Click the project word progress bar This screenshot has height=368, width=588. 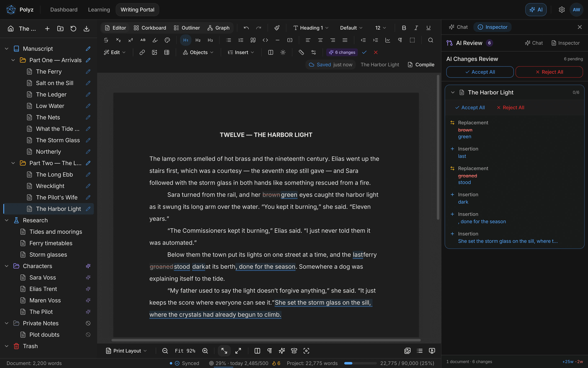360,363
